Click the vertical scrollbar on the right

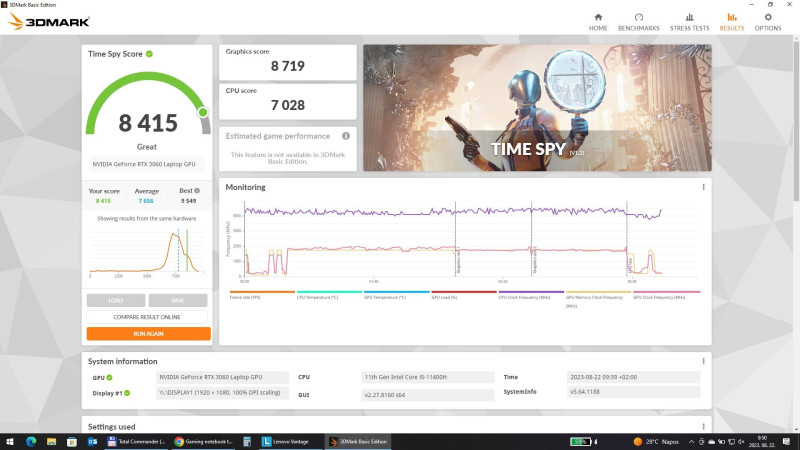coord(795,120)
